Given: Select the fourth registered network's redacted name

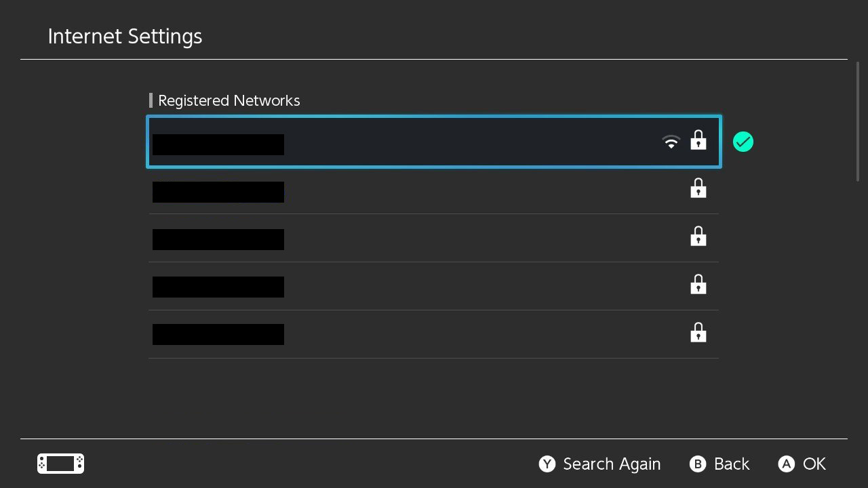Looking at the screenshot, I should [x=218, y=287].
